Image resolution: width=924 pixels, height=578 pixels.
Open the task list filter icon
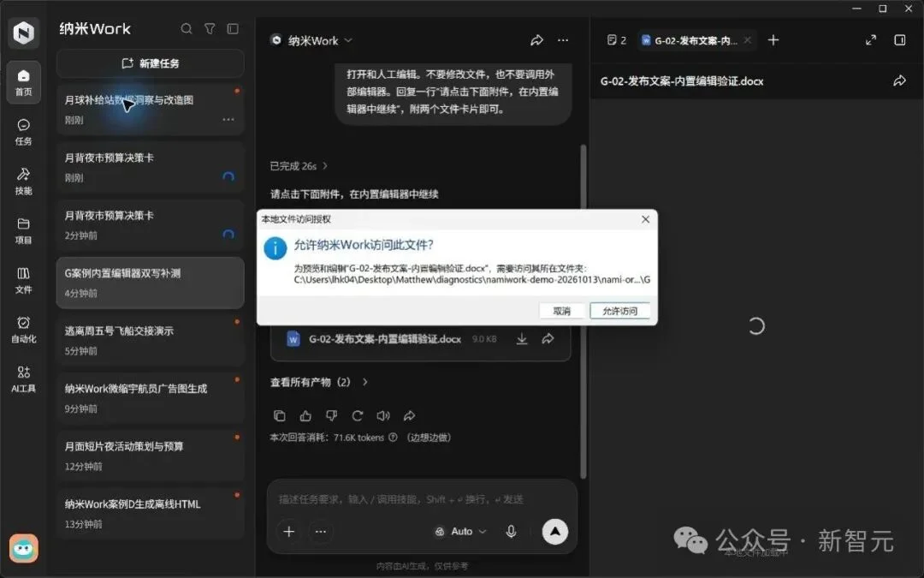[x=210, y=29]
